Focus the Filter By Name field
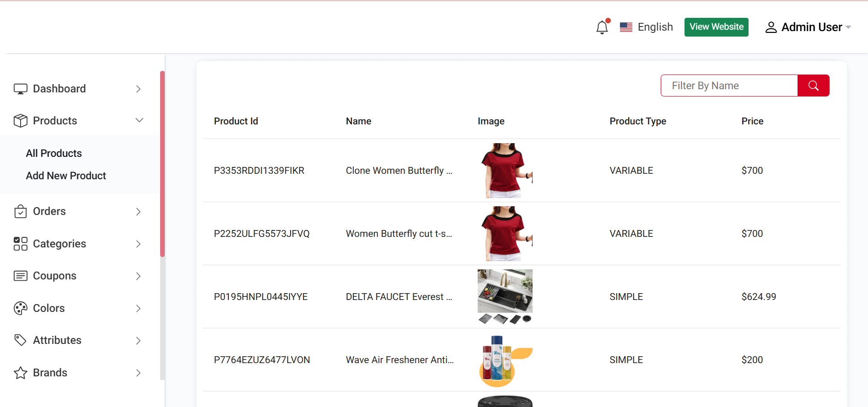Viewport: 868px width, 407px height. 729,86
